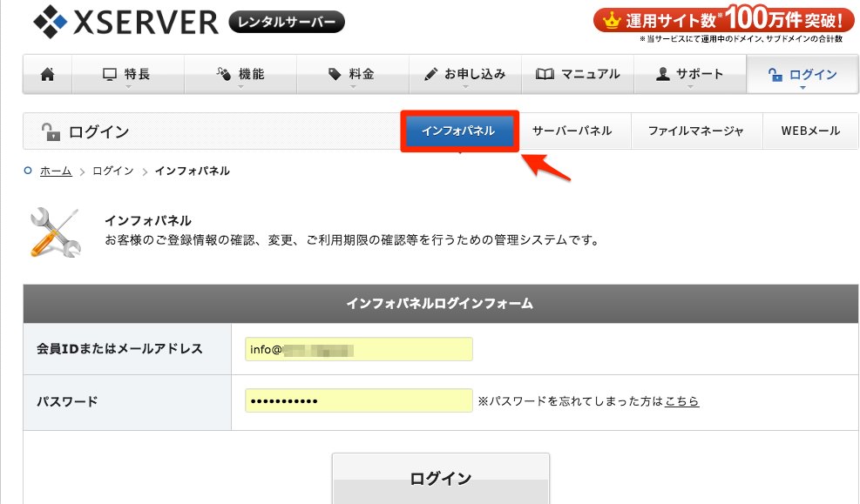Click the レンタルサーバー badge
This screenshot has height=504, width=860.
287,22
